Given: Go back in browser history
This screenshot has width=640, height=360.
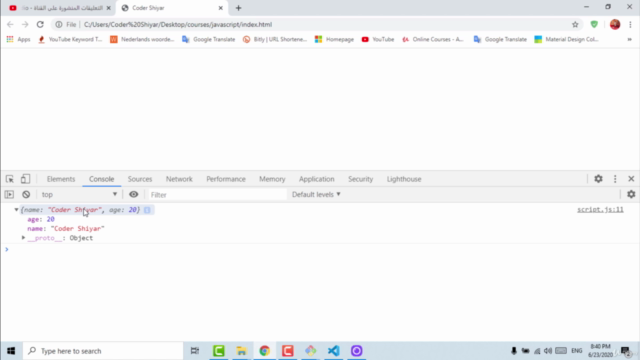Looking at the screenshot, I should coord(10,24).
